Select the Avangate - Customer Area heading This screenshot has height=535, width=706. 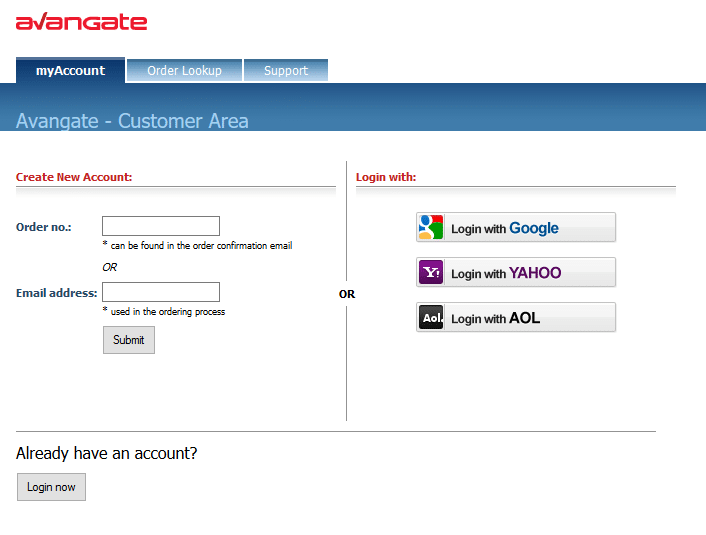(x=132, y=121)
